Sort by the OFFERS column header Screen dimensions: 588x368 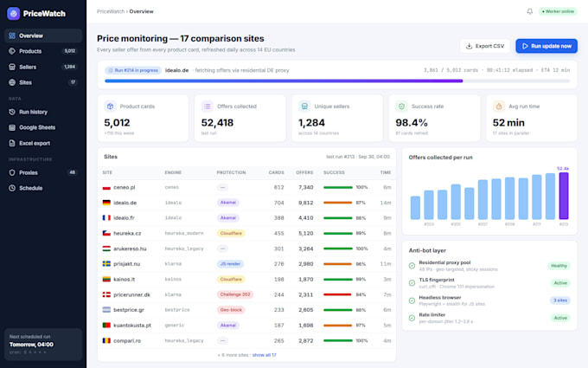(304, 172)
